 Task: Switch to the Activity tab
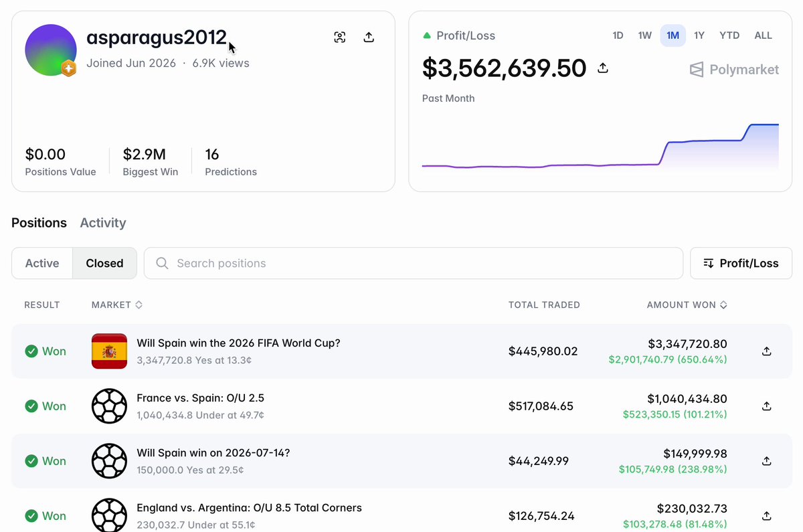point(103,223)
